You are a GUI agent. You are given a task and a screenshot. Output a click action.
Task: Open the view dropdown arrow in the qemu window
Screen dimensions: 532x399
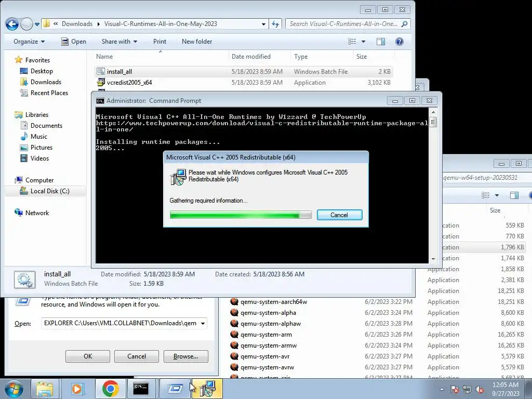coord(497,195)
